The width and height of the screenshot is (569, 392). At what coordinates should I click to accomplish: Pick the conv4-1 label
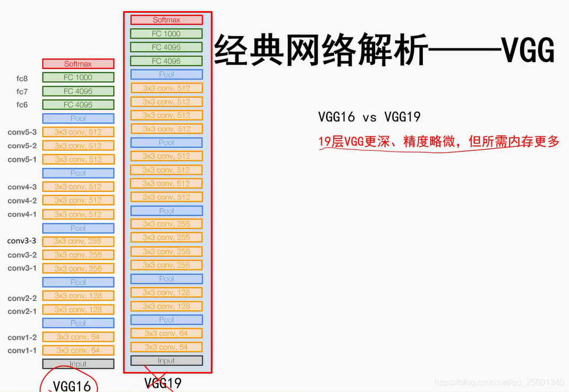(22, 214)
